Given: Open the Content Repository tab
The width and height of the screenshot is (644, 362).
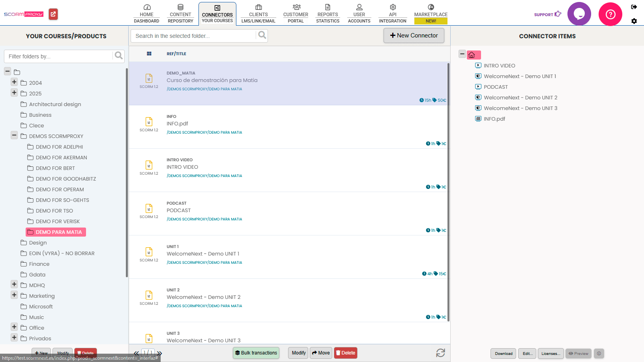Looking at the screenshot, I should tap(180, 14).
